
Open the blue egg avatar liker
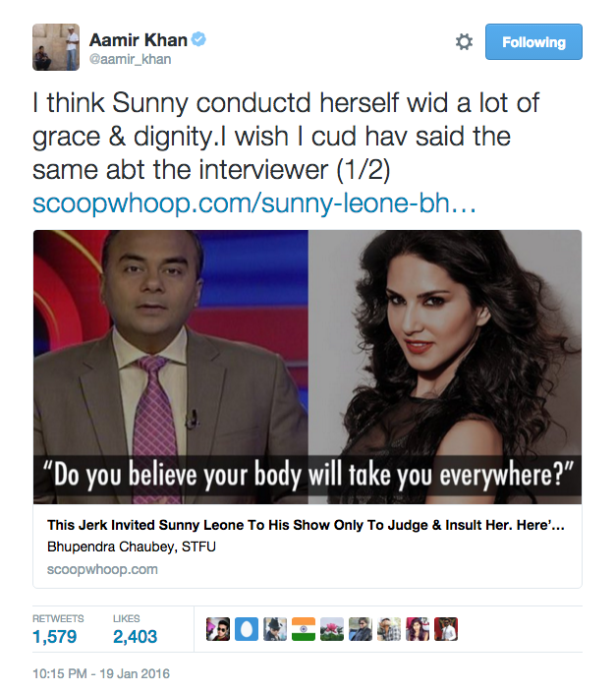[247, 629]
